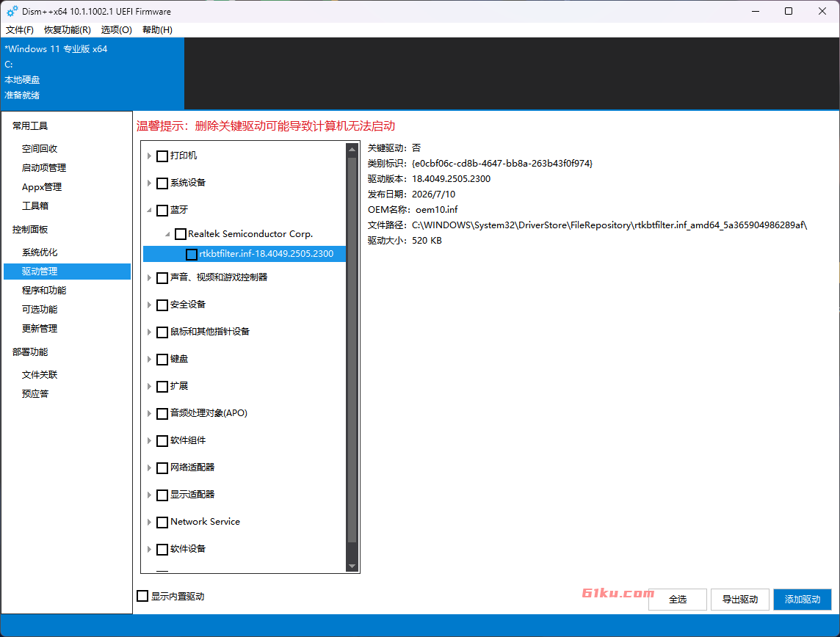Expand the 键盘 tree node
This screenshot has height=637, width=840.
coord(150,359)
